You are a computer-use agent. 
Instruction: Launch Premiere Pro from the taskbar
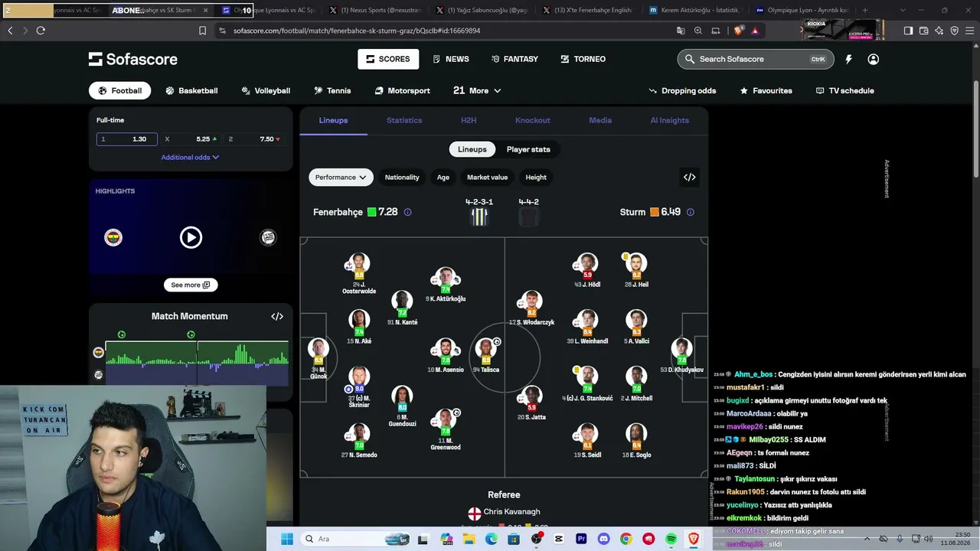point(581,539)
